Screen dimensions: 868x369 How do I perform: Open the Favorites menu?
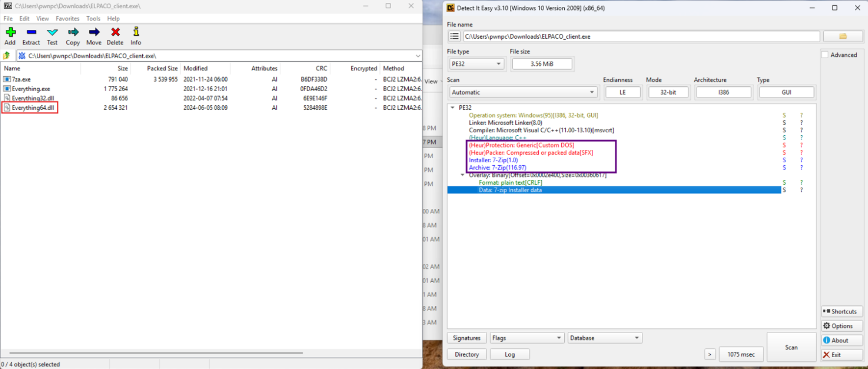pos(67,19)
